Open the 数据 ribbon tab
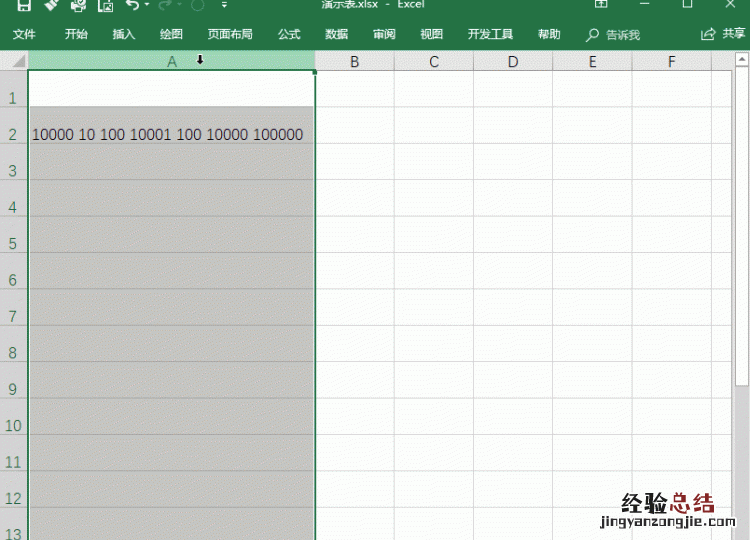This screenshot has height=540, width=750. pyautogui.click(x=336, y=34)
